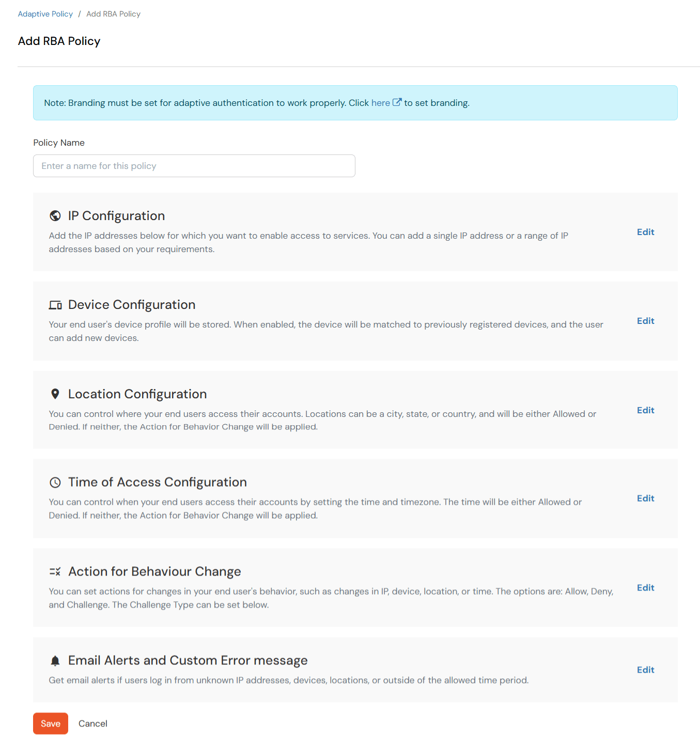Select the device icon on Device Configuration

click(x=55, y=304)
